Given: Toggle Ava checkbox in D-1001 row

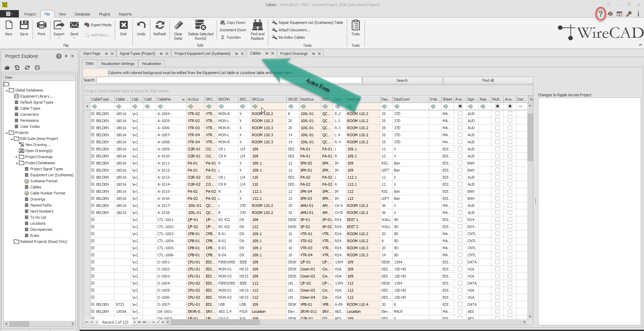Looking at the screenshot, I should tap(460, 262).
